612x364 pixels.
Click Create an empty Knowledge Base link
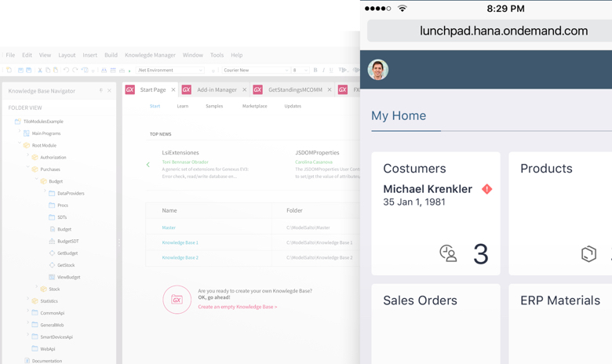click(x=237, y=307)
